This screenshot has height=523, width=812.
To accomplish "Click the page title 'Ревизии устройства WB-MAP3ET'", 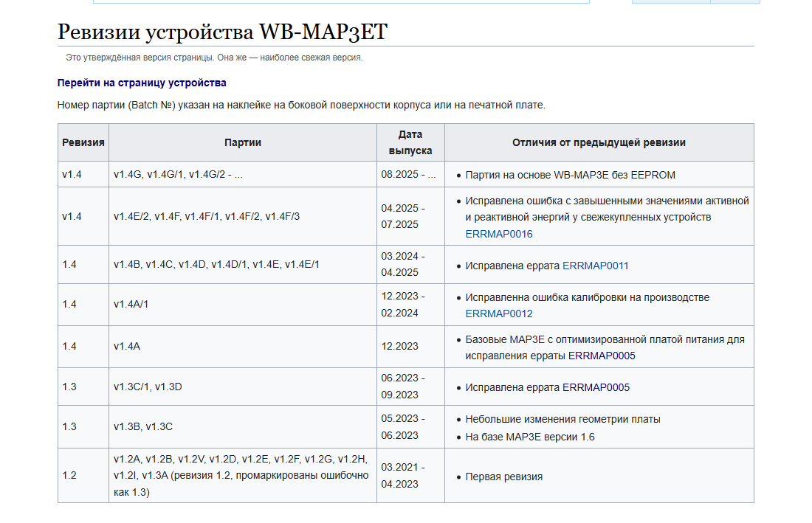I will [x=222, y=32].
